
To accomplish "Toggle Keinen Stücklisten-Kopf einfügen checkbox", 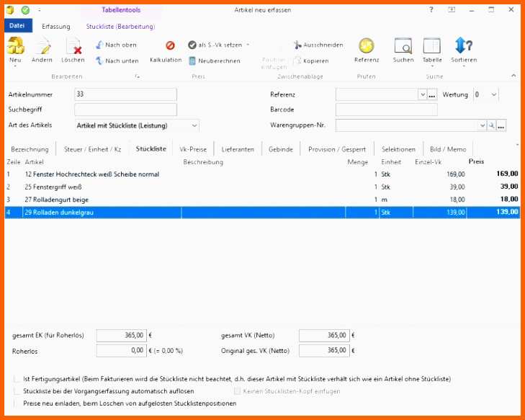I will (x=237, y=391).
